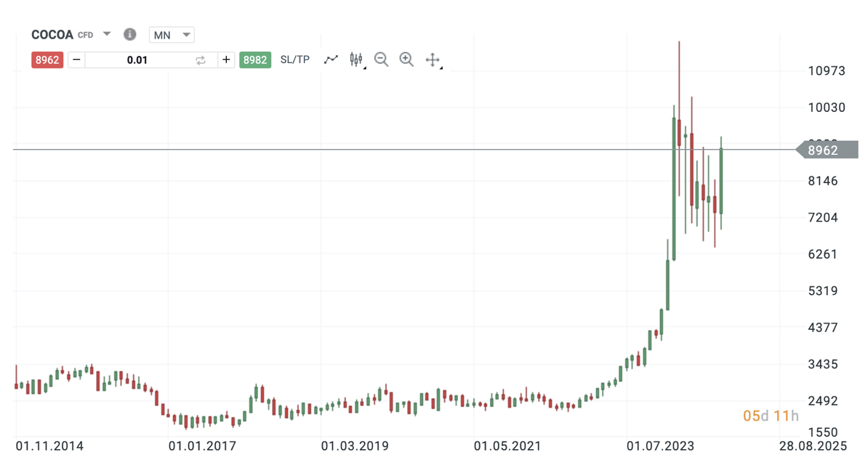Open the MN timeframe dropdown
Image resolution: width=868 pixels, height=468 pixels.
point(172,34)
